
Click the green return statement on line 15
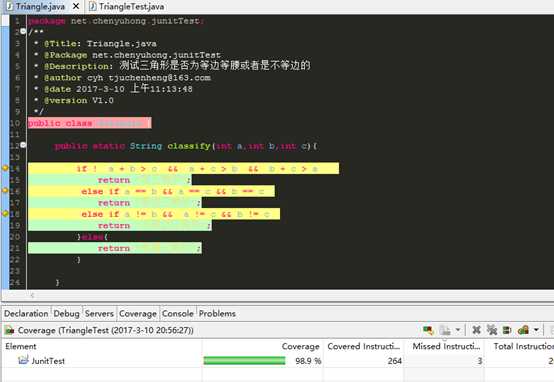110,180
